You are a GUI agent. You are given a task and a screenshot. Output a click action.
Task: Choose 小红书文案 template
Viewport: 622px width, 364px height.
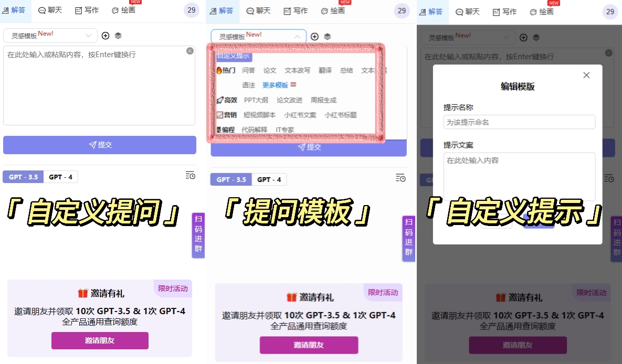pyautogui.click(x=300, y=115)
